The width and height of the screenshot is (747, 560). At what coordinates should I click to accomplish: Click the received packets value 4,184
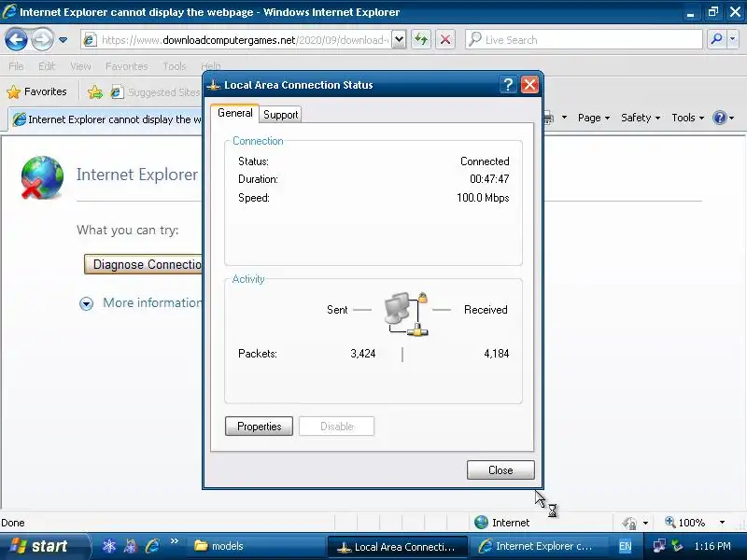[x=497, y=354]
